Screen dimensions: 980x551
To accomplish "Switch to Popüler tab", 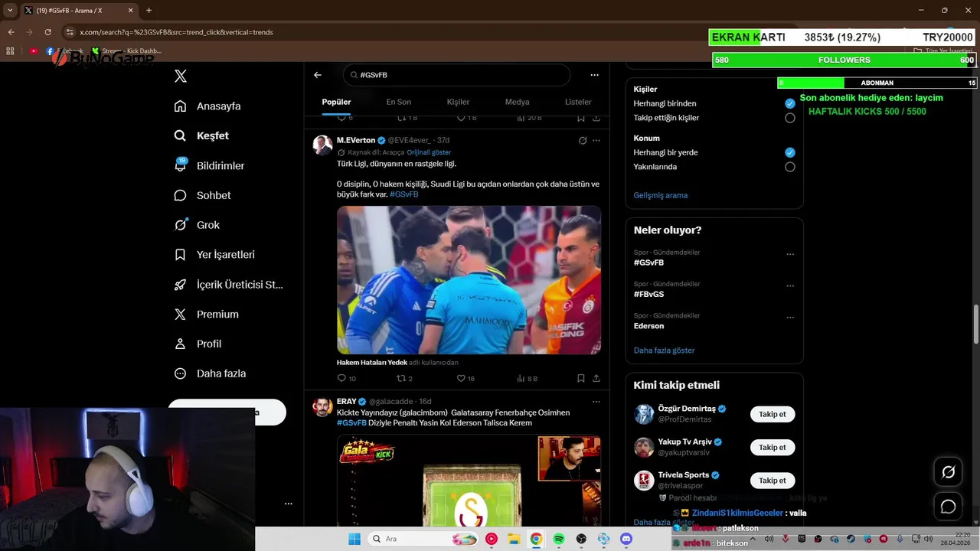I will [336, 102].
